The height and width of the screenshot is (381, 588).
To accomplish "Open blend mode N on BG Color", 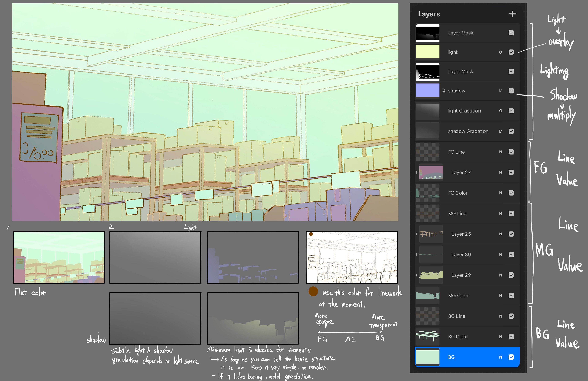I will tap(501, 337).
